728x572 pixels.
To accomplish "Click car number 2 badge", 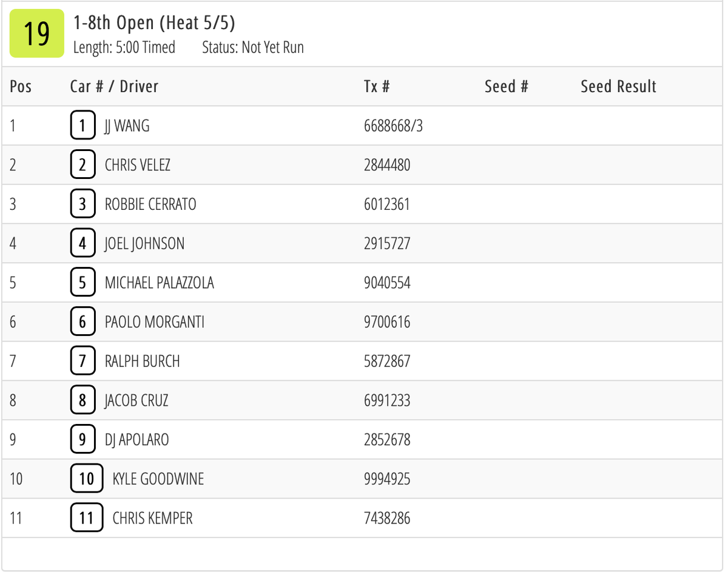I will 83,165.
